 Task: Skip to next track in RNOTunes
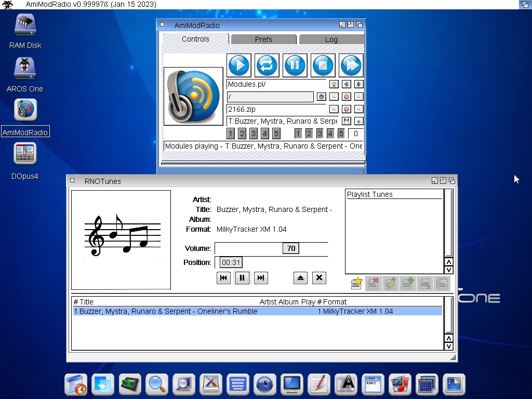point(261,278)
